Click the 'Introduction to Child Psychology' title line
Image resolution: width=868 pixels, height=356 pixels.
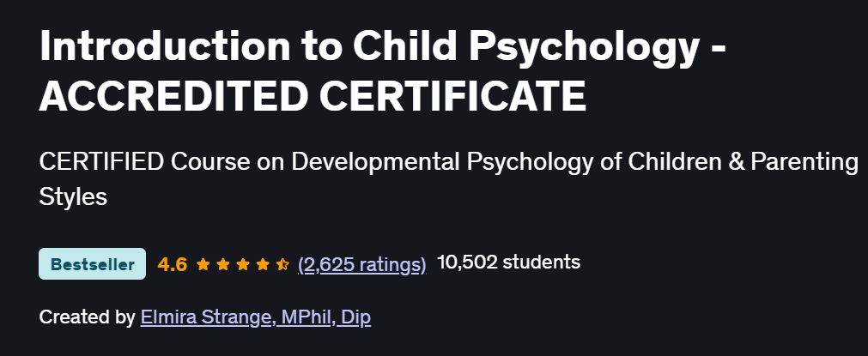pos(382,45)
